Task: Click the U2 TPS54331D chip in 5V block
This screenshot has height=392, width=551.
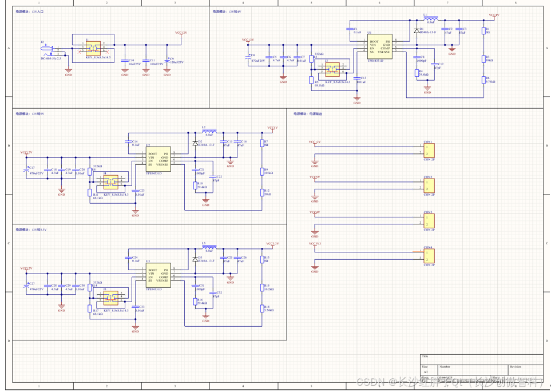Action: 157,160
